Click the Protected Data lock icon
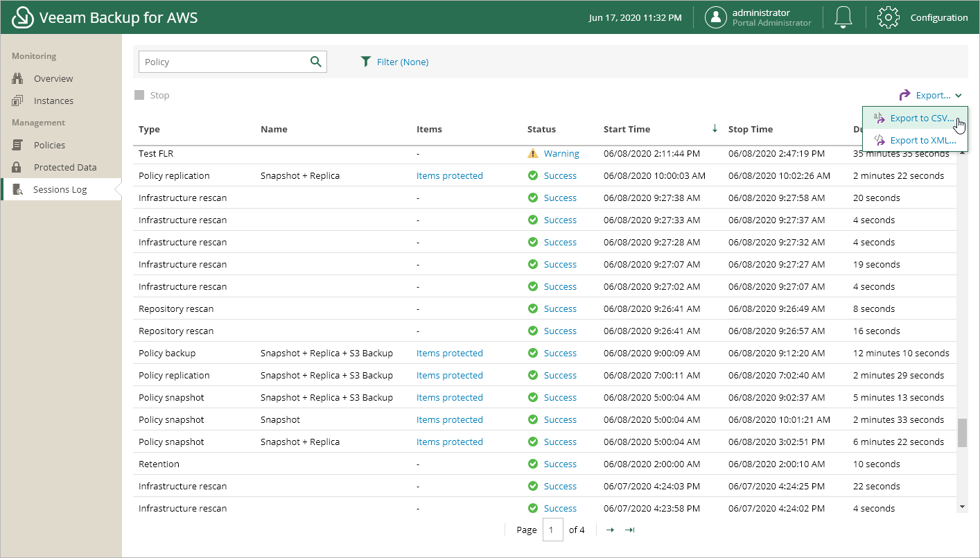 (x=17, y=167)
